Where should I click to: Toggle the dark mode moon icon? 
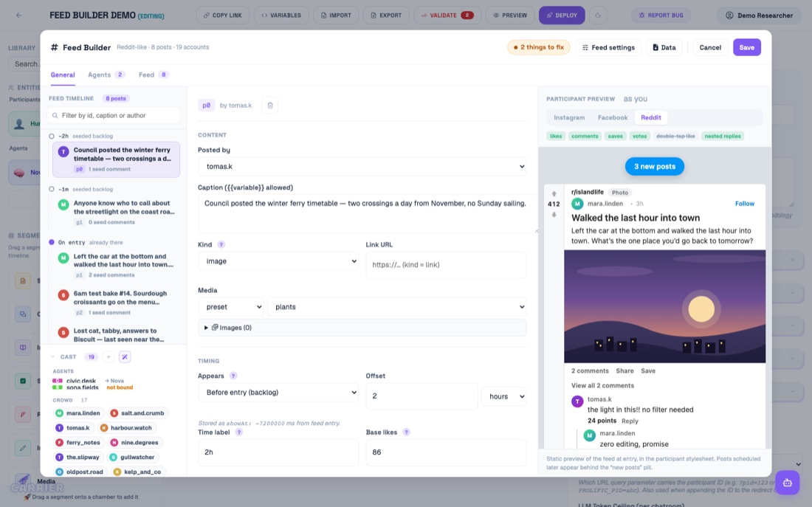tap(598, 15)
